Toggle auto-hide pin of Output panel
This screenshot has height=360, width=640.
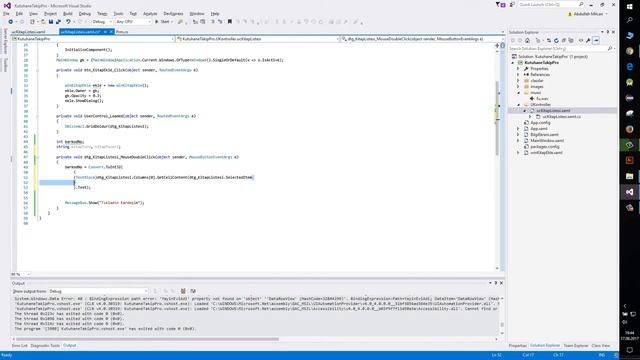pos(496,283)
